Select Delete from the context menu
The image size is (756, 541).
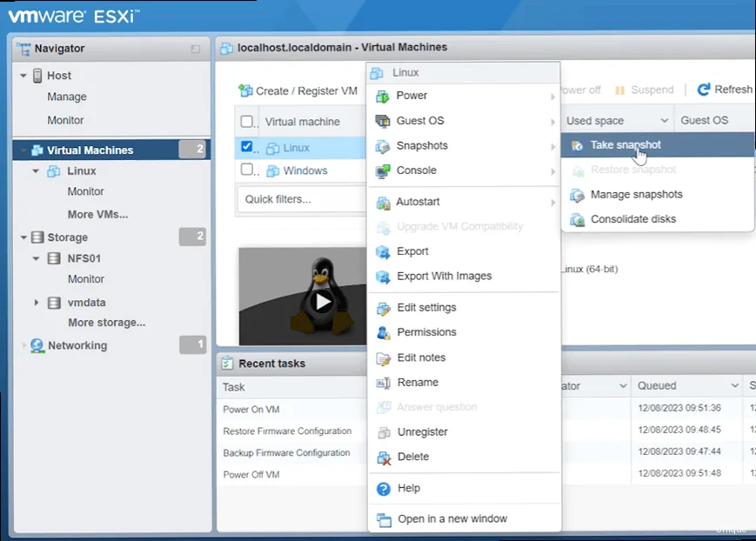click(413, 456)
